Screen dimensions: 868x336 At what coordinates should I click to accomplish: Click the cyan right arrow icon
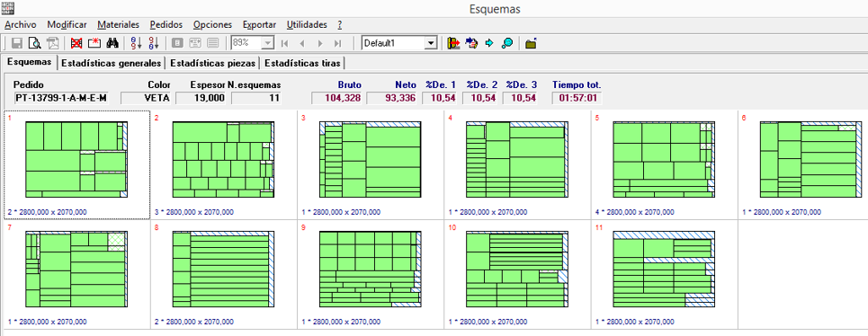click(488, 43)
